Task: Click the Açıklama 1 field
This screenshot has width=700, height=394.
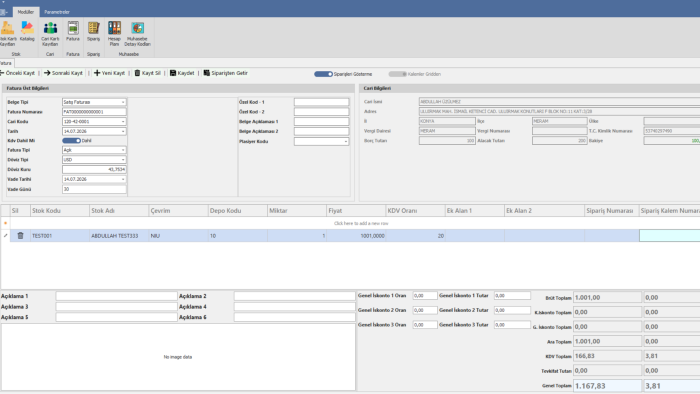Action: coord(117,296)
